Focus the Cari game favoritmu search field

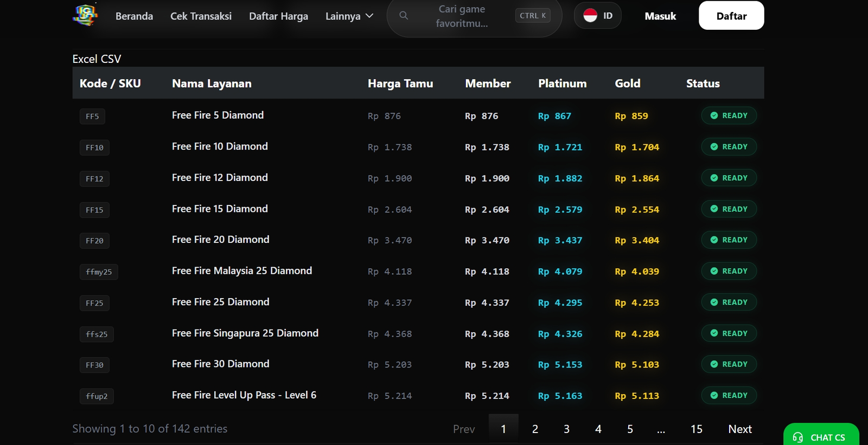tap(462, 16)
